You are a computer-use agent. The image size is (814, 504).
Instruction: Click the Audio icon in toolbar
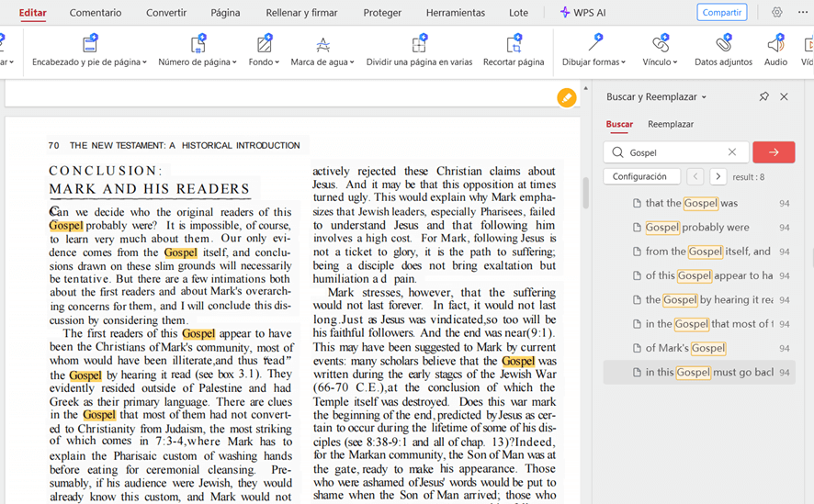[775, 44]
